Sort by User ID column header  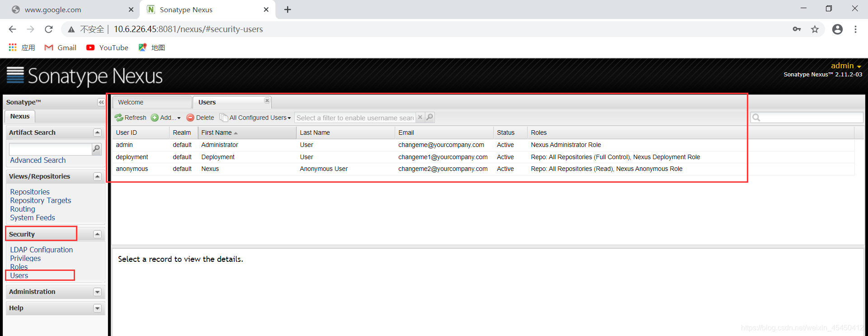[141, 133]
